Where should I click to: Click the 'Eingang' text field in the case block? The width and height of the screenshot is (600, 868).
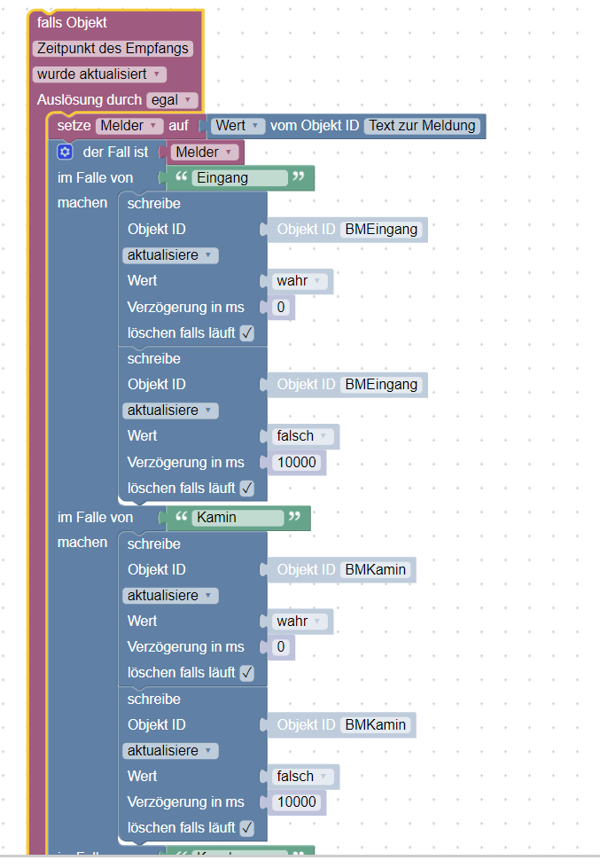pos(240,177)
